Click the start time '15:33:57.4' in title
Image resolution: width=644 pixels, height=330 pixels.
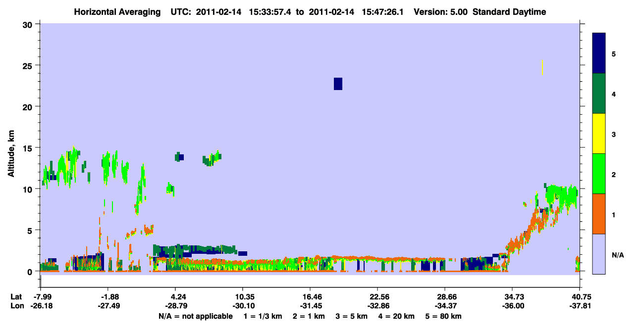tap(271, 12)
